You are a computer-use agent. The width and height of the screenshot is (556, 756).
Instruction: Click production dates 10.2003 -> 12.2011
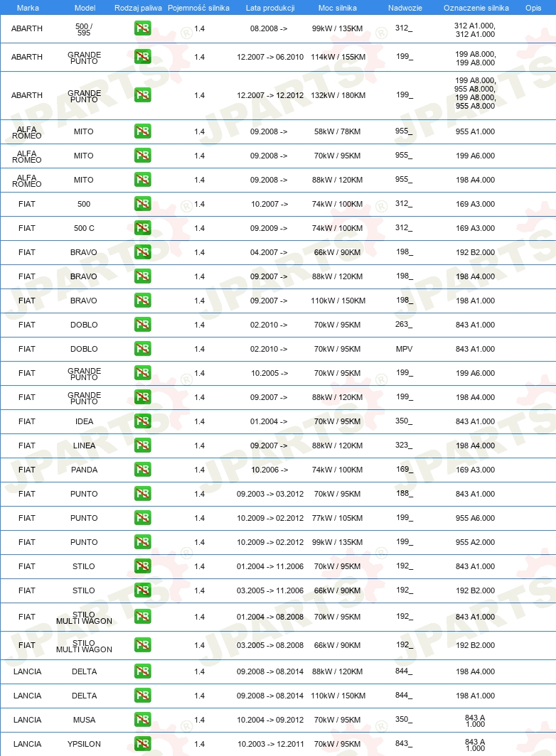point(269,744)
